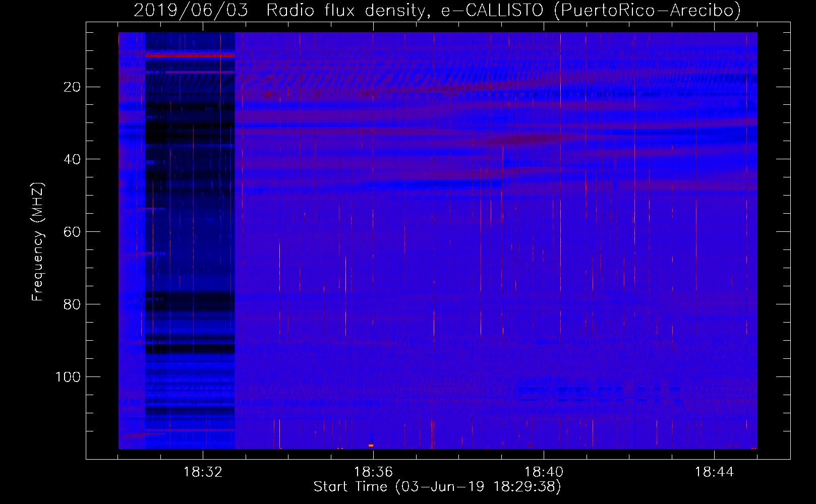
Task: Click the 40 MHz frequency tick label
Action: 71,159
